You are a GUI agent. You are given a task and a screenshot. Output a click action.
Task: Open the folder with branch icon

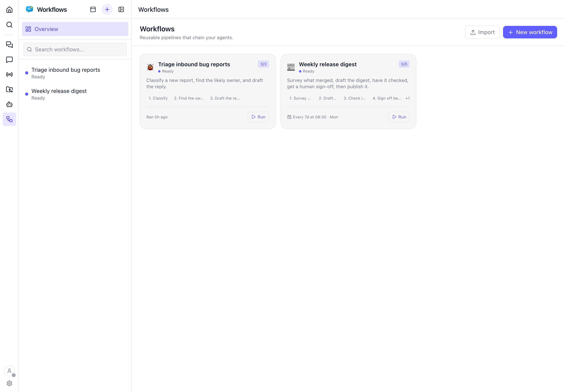point(9,89)
